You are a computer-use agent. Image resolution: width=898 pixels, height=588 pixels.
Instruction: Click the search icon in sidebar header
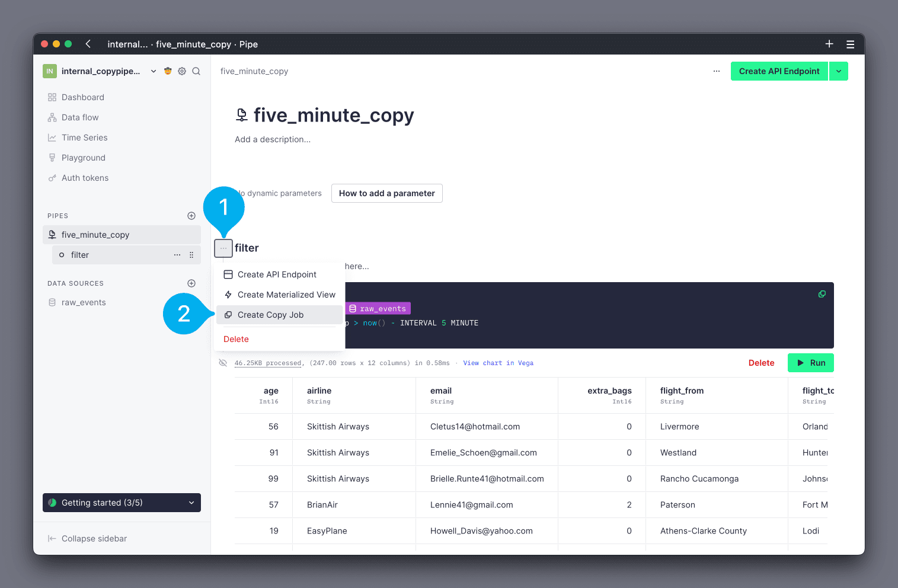pyautogui.click(x=196, y=71)
